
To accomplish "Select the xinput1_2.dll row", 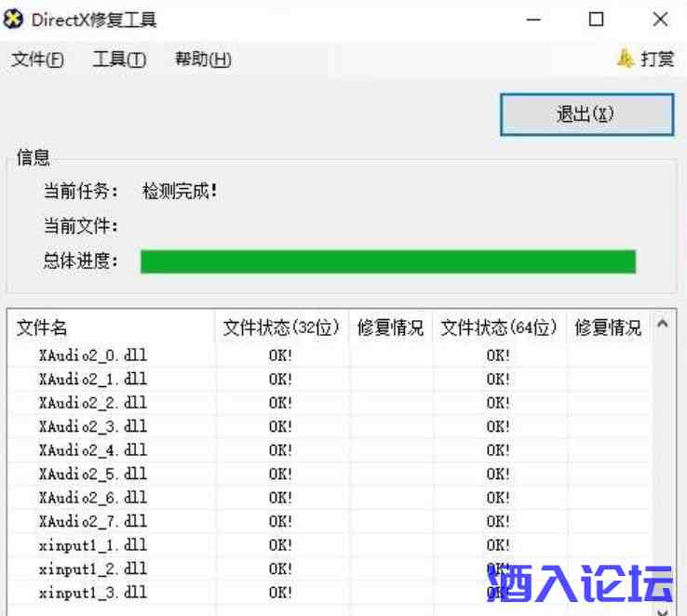I will [329, 569].
